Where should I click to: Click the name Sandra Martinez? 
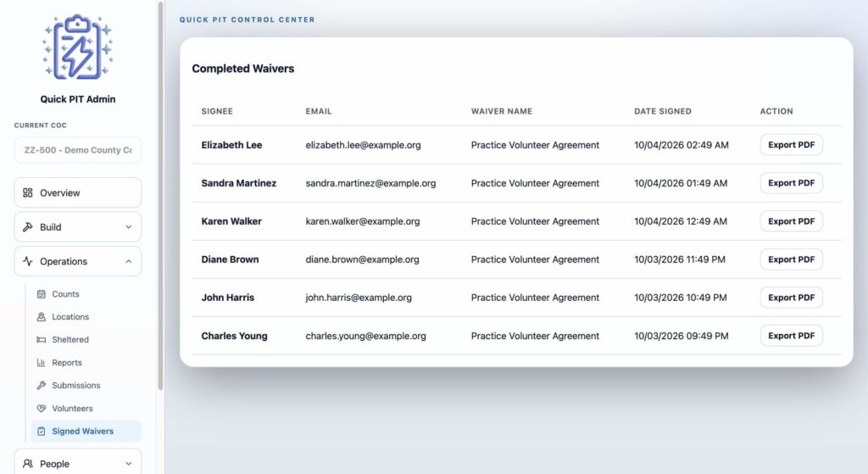click(x=238, y=183)
